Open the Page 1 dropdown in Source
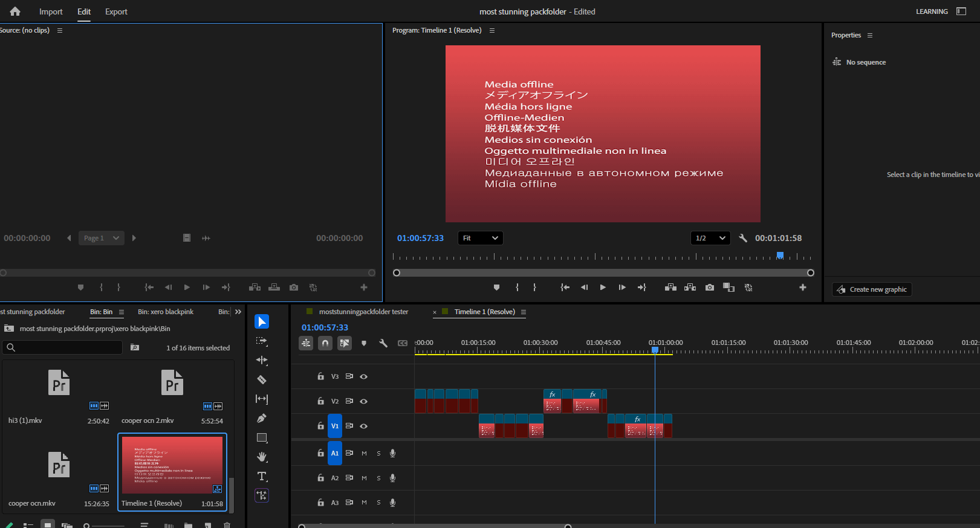The height and width of the screenshot is (528, 980). [x=102, y=238]
